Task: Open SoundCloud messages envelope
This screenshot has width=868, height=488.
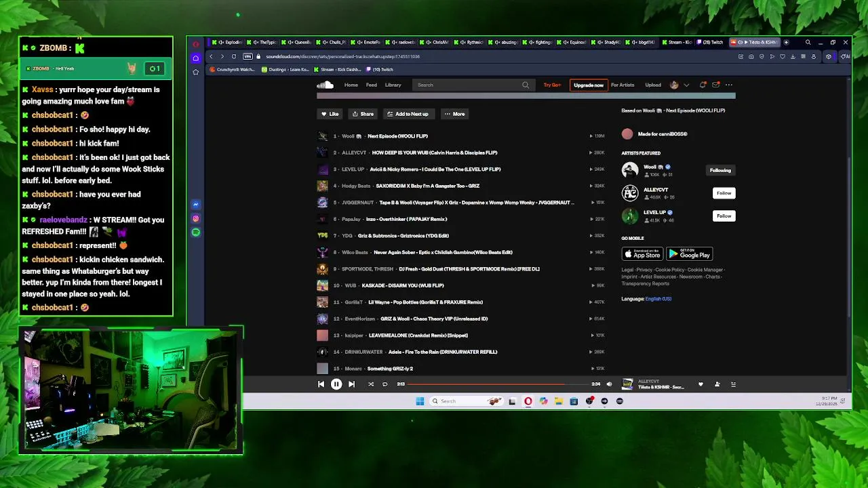Action: click(715, 85)
